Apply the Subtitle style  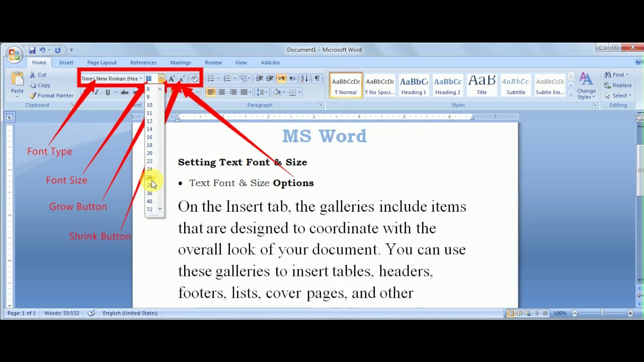click(x=516, y=85)
